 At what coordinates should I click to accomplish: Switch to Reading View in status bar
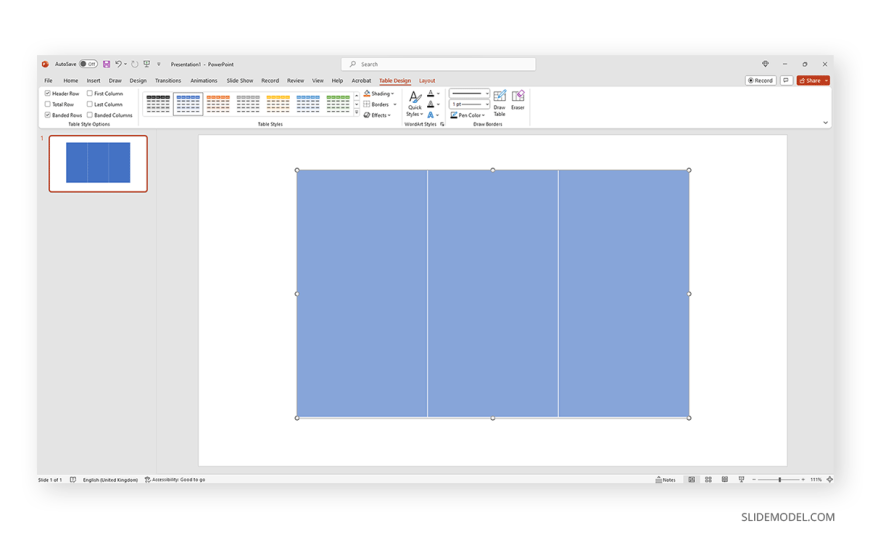point(725,480)
